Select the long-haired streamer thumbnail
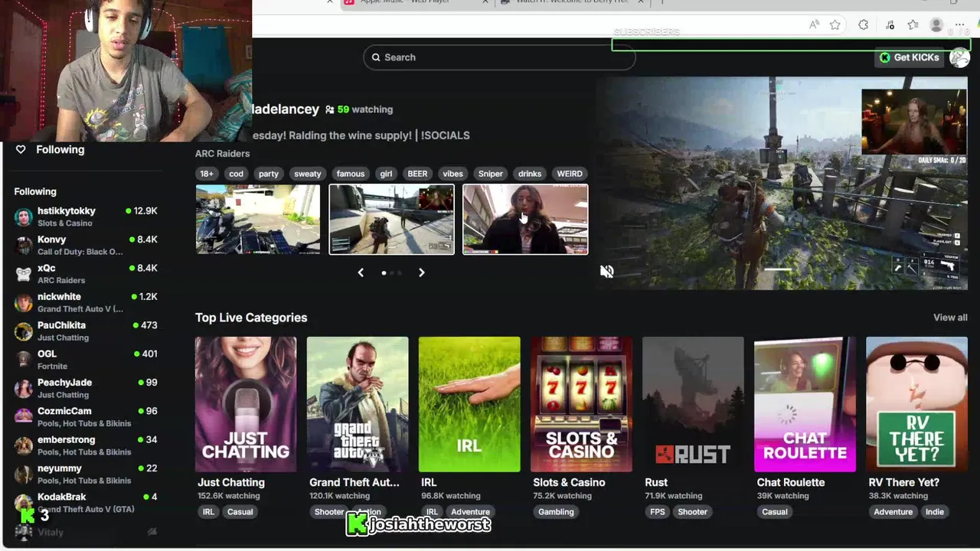The height and width of the screenshot is (551, 980). (525, 219)
